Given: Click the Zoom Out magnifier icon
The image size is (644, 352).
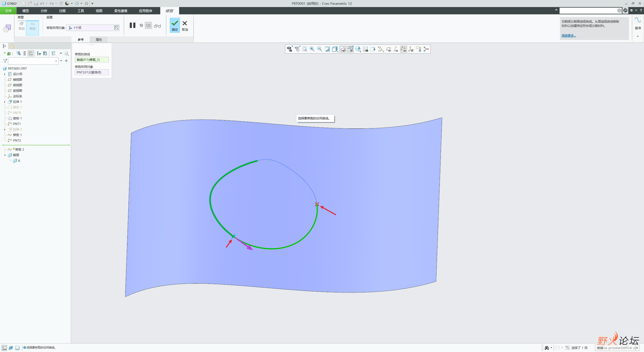Looking at the screenshot, I should coord(320,49).
